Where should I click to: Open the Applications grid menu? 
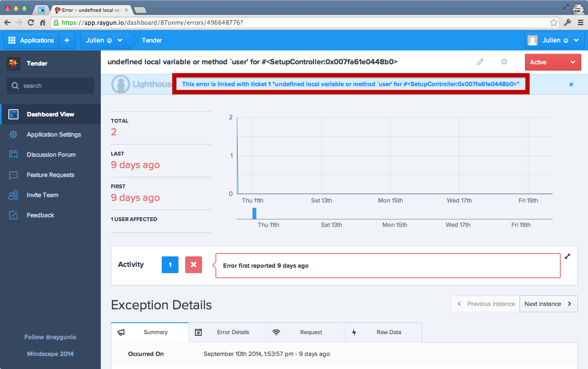31,40
